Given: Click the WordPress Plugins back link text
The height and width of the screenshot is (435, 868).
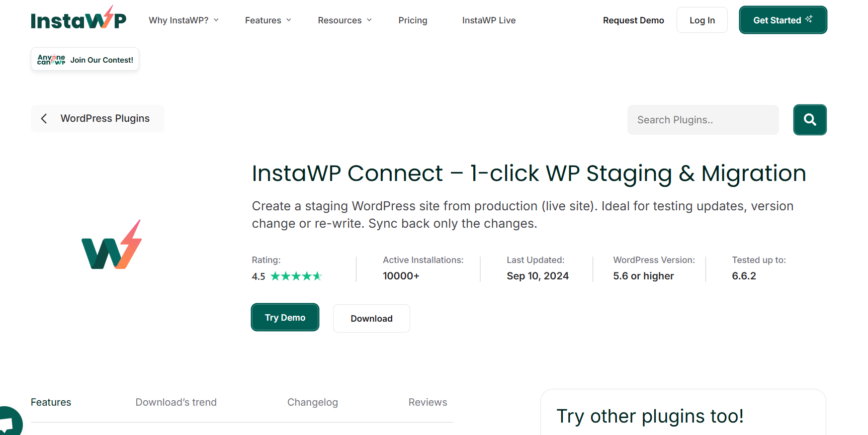Looking at the screenshot, I should tap(105, 118).
